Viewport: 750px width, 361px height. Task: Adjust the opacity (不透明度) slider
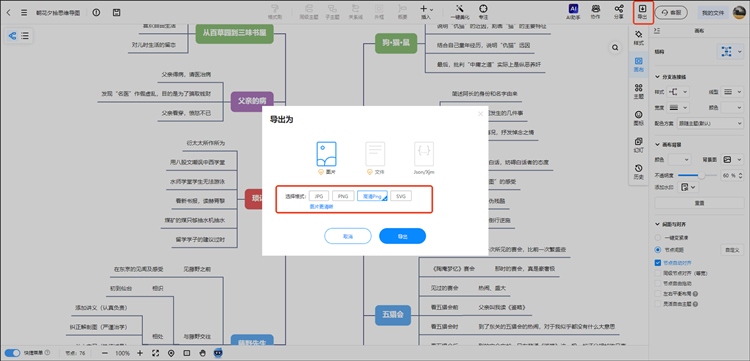[x=697, y=175]
